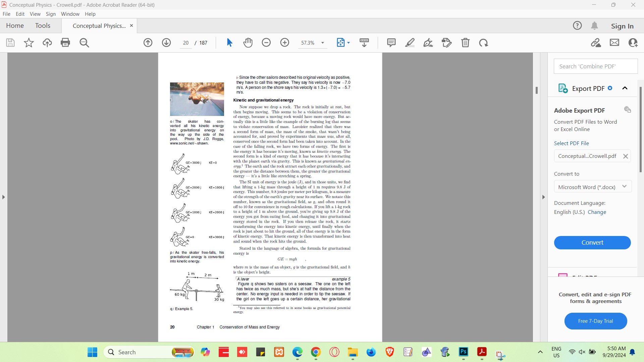
Task: Open the zoom level 57.3% dropdown
Action: point(323,43)
